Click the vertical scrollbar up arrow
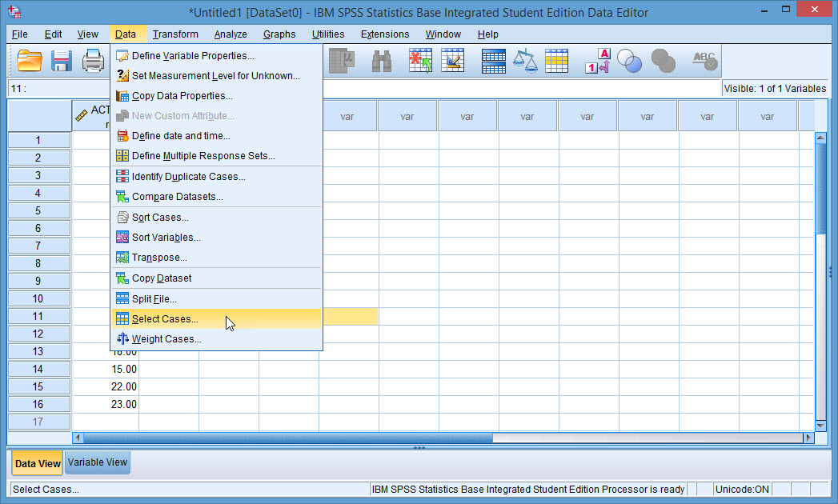838x504 pixels. point(821,138)
